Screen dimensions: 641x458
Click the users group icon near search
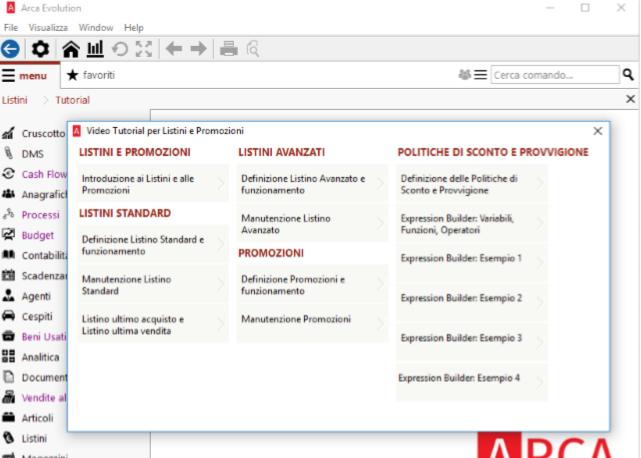(x=464, y=75)
